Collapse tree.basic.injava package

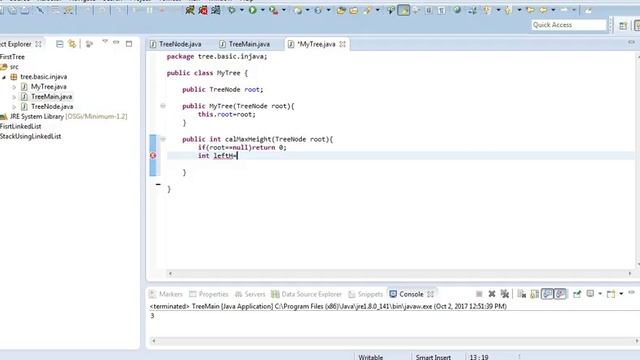[4, 77]
